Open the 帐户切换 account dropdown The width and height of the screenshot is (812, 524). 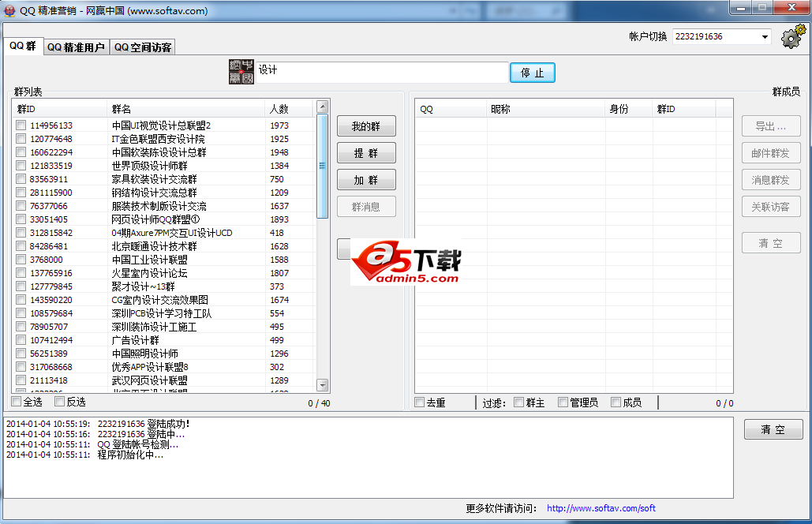tap(765, 37)
